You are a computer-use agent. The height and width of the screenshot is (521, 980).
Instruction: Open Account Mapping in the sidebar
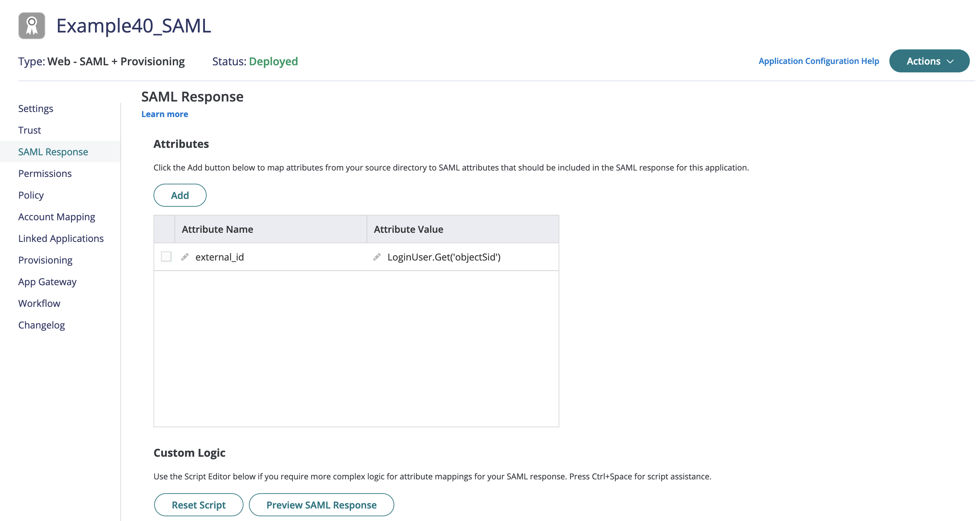[x=57, y=217]
